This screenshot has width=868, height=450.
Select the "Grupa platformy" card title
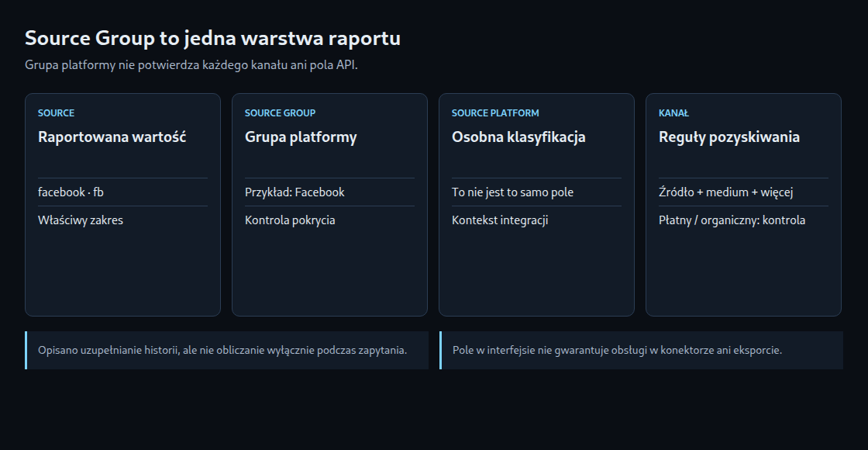click(301, 137)
